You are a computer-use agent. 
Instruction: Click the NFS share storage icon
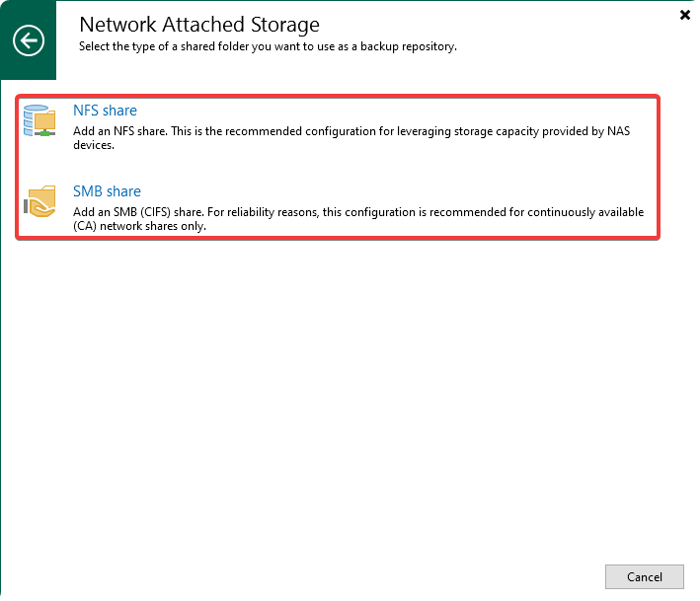(x=40, y=120)
